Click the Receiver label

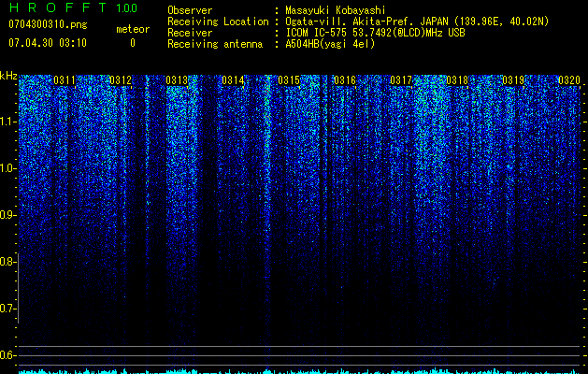tap(190, 33)
